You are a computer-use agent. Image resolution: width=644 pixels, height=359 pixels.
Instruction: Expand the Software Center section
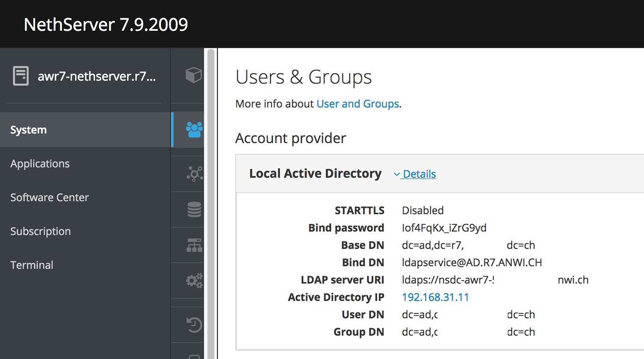[x=49, y=197]
